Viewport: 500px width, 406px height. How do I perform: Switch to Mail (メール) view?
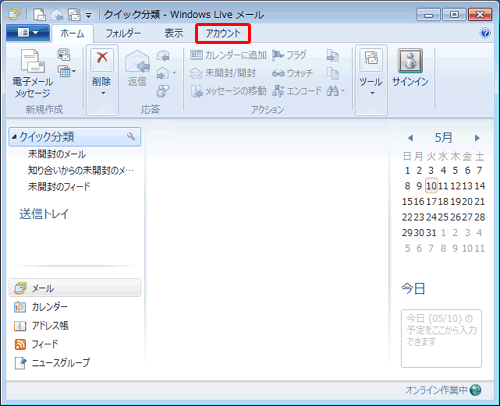(75, 288)
